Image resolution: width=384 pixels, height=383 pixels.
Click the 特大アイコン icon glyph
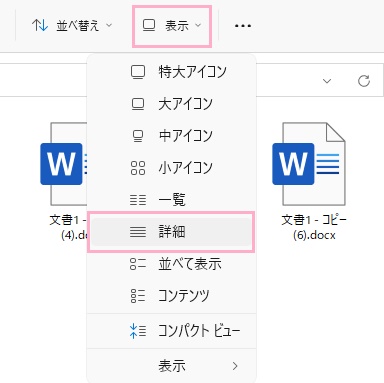138,72
